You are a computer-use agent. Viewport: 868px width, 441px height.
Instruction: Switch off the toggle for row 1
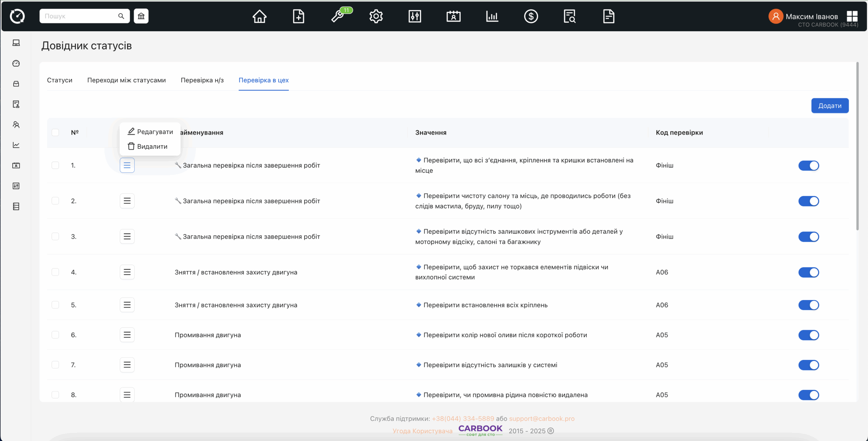point(808,165)
